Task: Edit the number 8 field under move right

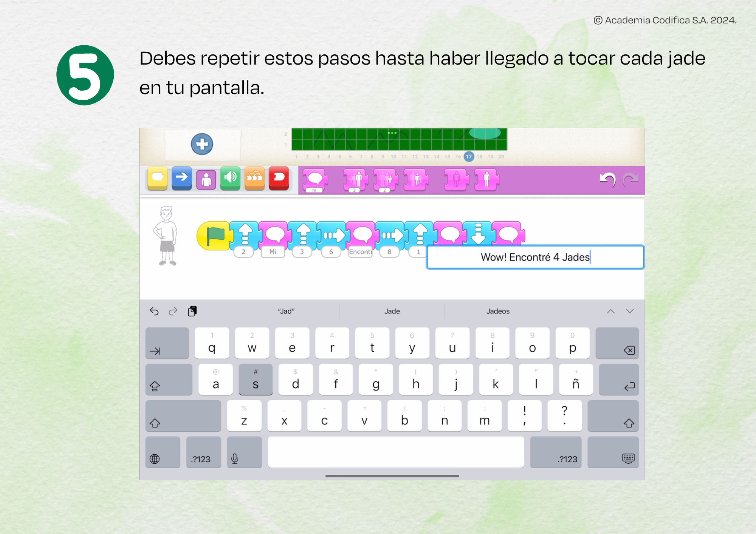Action: 389,252
